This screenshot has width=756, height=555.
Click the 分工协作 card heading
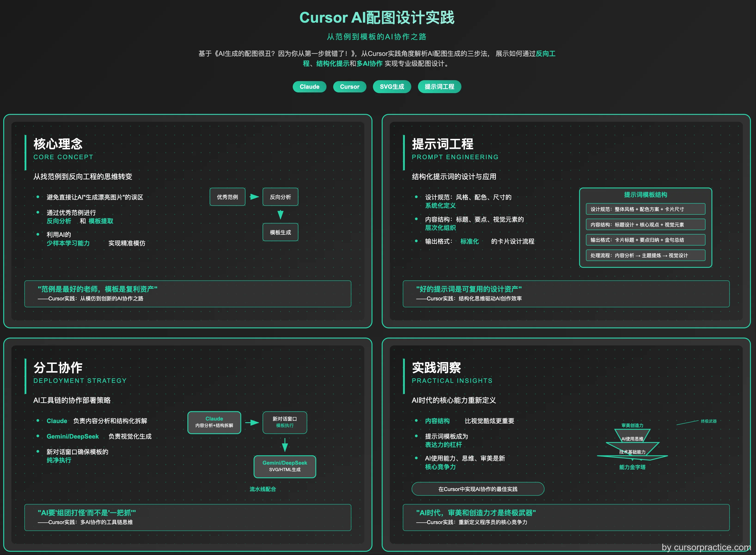[x=58, y=368]
